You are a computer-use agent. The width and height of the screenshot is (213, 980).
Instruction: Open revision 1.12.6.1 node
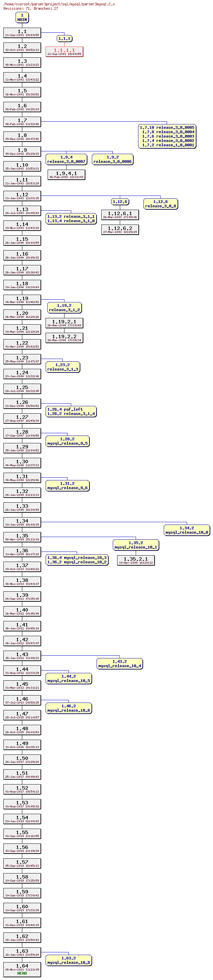(x=120, y=215)
